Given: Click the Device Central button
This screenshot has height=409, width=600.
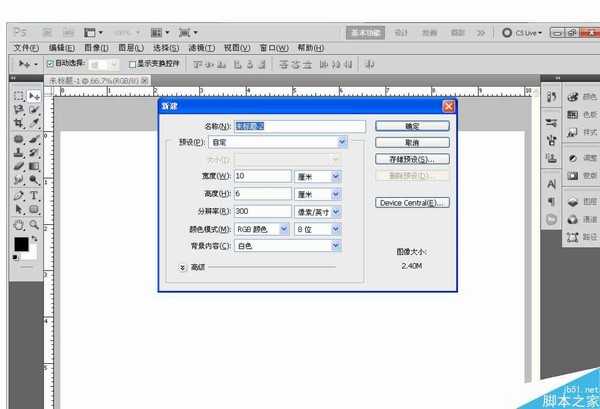Looking at the screenshot, I should point(411,202).
